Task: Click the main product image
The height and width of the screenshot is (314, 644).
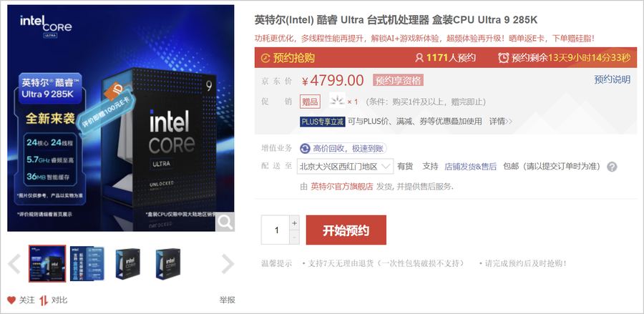Action: [x=121, y=118]
